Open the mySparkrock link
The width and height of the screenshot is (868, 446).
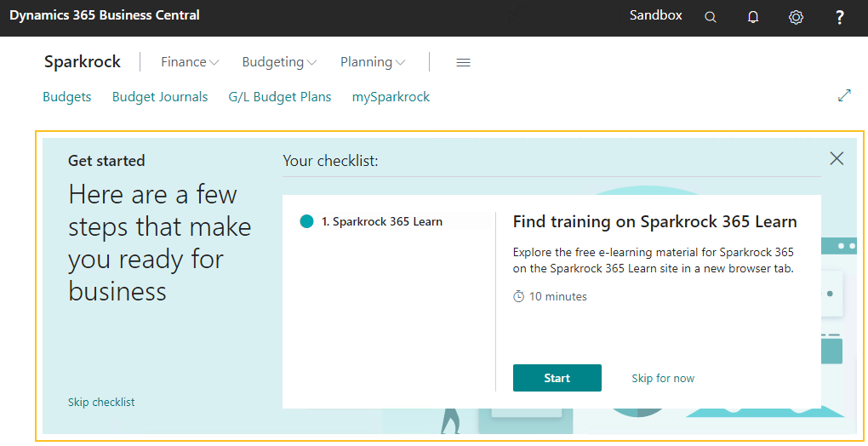click(391, 97)
